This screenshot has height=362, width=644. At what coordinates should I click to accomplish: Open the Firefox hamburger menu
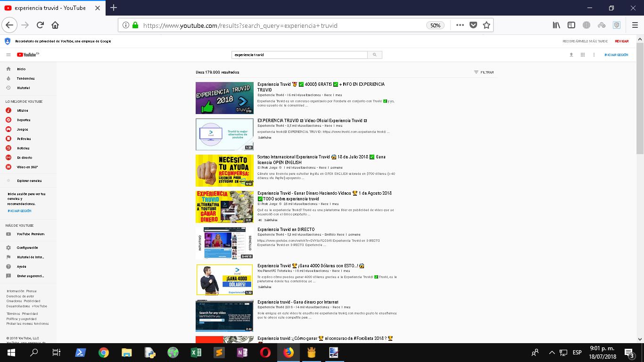(x=635, y=25)
